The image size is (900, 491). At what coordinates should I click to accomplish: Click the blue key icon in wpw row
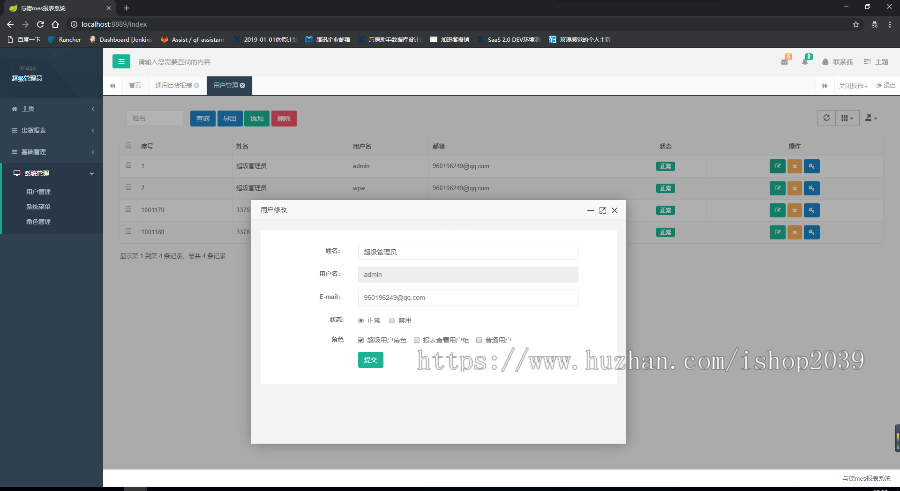click(812, 188)
